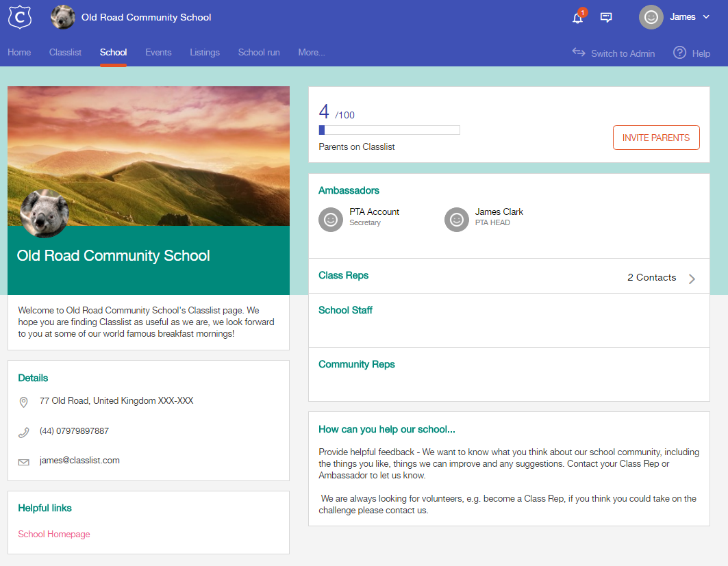This screenshot has height=566, width=728.
Task: Click the sunset hills cover photo
Action: [x=149, y=156]
